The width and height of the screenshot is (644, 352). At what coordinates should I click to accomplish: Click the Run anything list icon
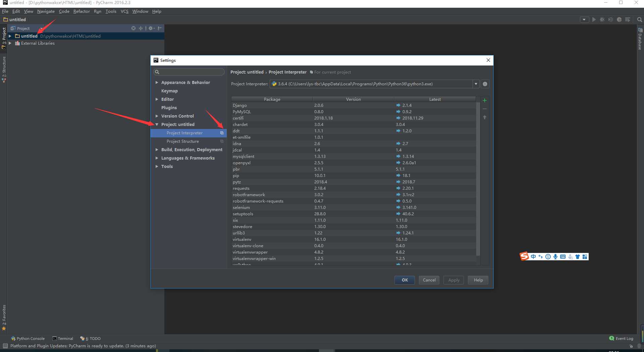click(x=628, y=19)
